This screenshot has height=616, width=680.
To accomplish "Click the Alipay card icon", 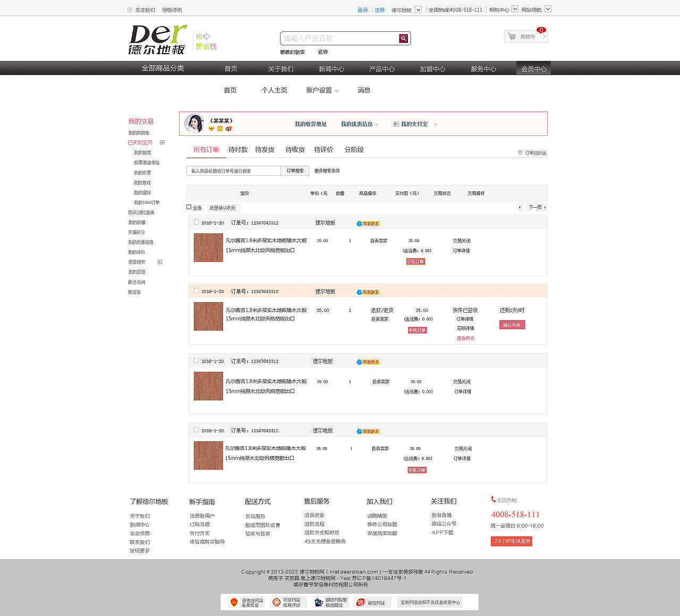I will point(396,124).
